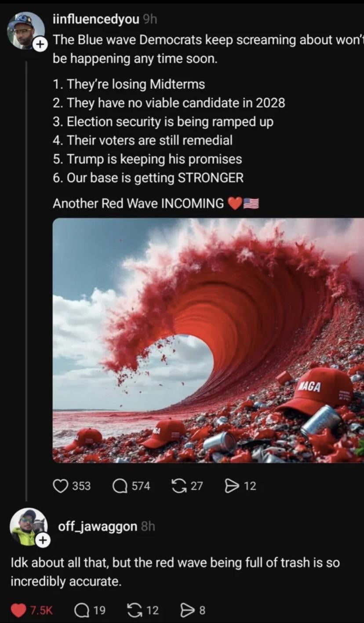This screenshot has height=623, width=364.
Task: Repost off_jawaggon's reply
Action: 134,610
